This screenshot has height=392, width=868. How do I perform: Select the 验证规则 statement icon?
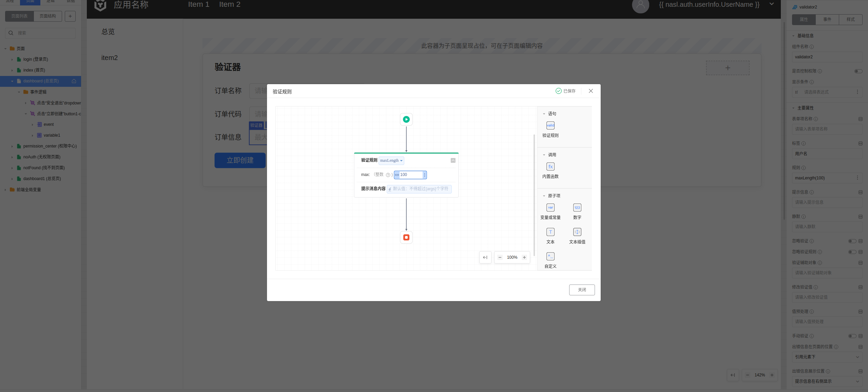pos(550,125)
